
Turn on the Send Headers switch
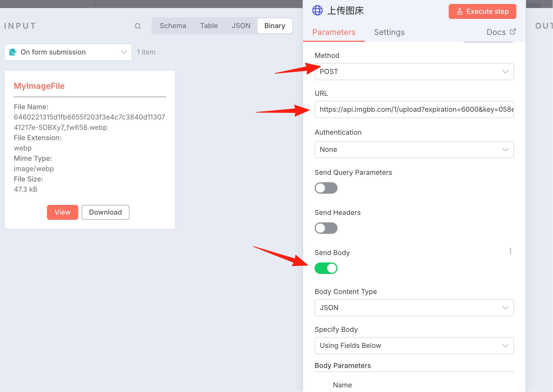pos(326,228)
